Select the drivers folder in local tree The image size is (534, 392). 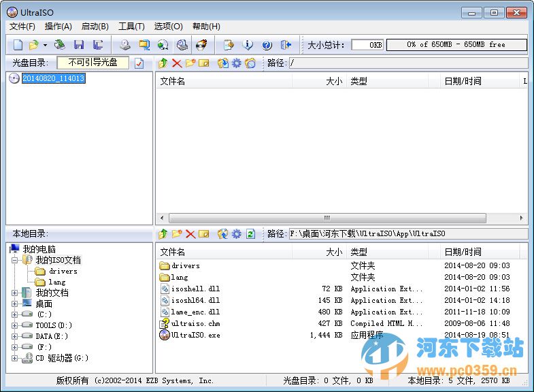(63, 271)
